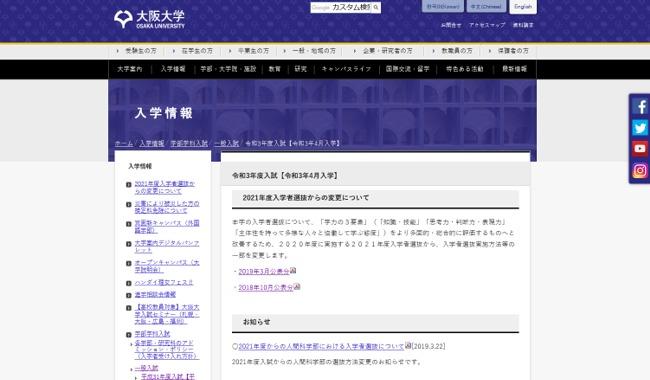Select 一般・地域の方 in the audience bar
This screenshot has width=650, height=380.
pyautogui.click(x=314, y=51)
